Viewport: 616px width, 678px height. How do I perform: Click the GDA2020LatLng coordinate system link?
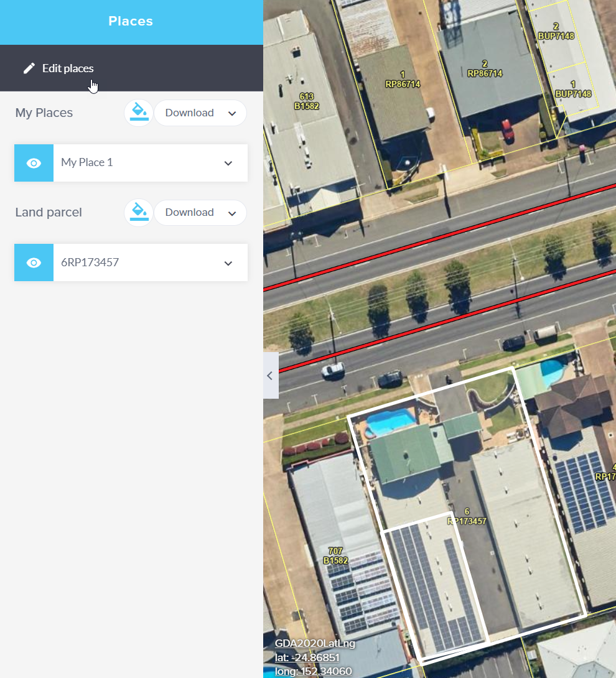point(315,644)
